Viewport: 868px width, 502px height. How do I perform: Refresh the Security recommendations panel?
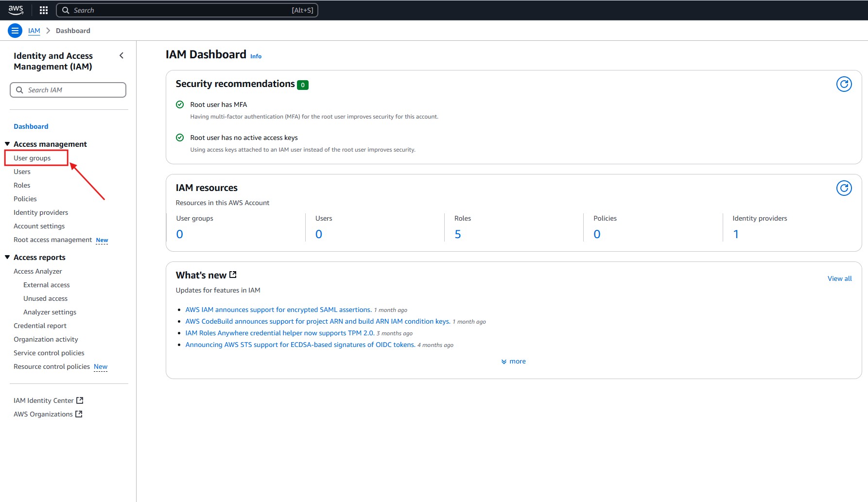[x=844, y=84]
